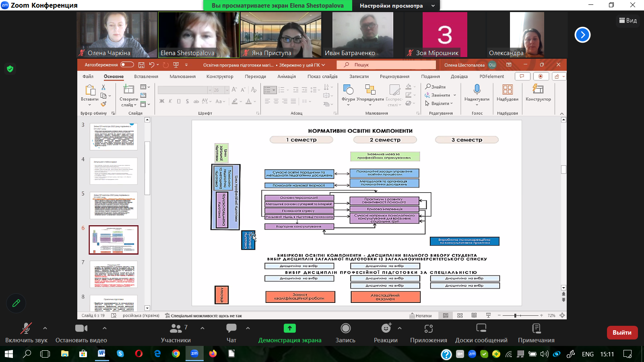The image size is (644, 362).
Task: Open the Упорядкувати arrange menu
Action: point(370,95)
